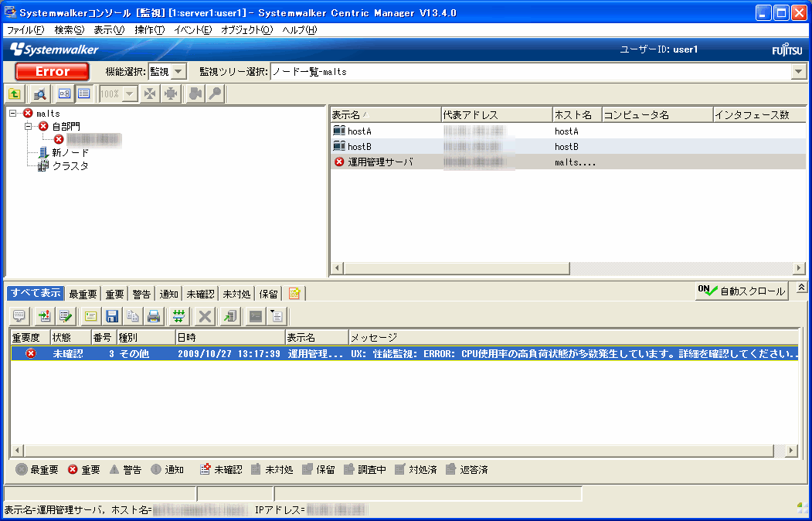812x521 pixels.
Task: Switch to 警告 tab
Action: pyautogui.click(x=141, y=295)
